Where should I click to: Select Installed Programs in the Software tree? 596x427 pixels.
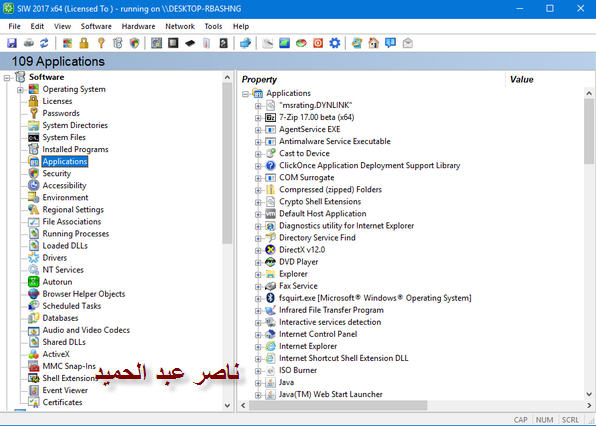(x=75, y=149)
